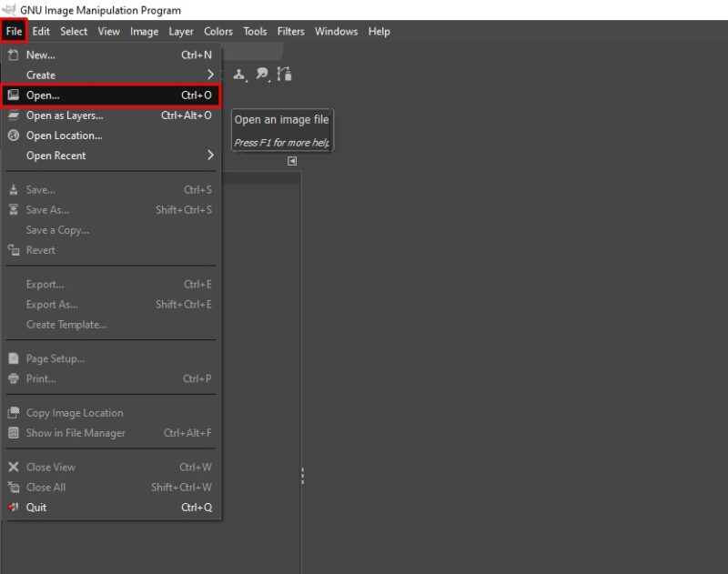728x574 pixels.
Task: Click the printer icon beside Print
Action: coord(12,378)
